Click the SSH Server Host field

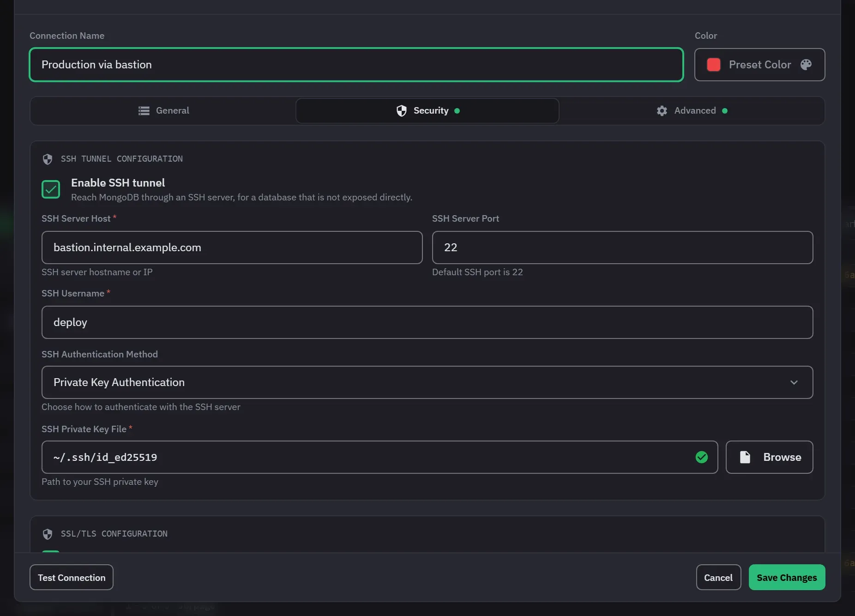coord(232,248)
